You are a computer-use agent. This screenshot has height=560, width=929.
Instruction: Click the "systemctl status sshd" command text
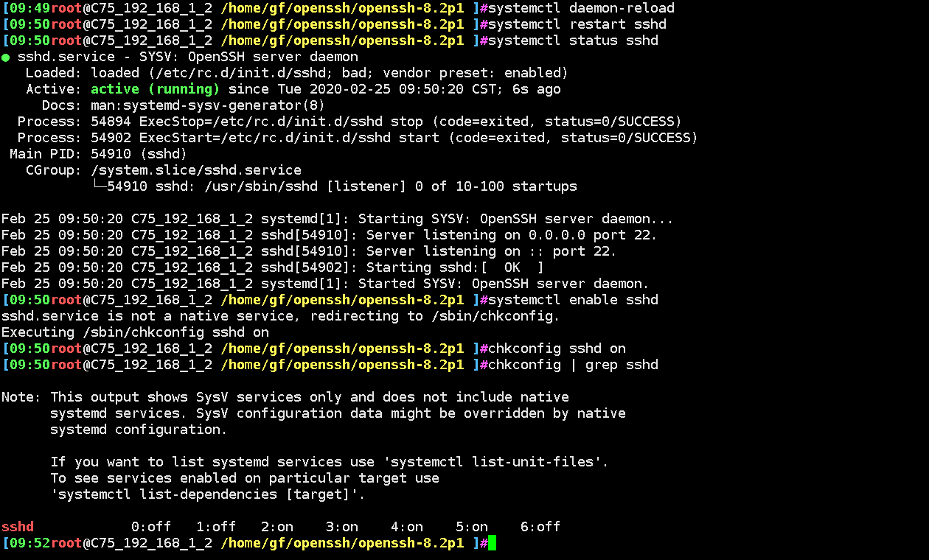pyautogui.click(x=573, y=41)
